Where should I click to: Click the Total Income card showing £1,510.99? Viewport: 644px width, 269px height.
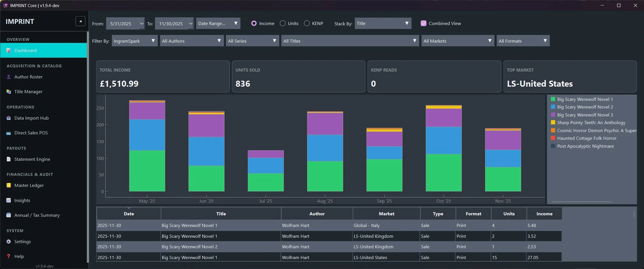[163, 76]
